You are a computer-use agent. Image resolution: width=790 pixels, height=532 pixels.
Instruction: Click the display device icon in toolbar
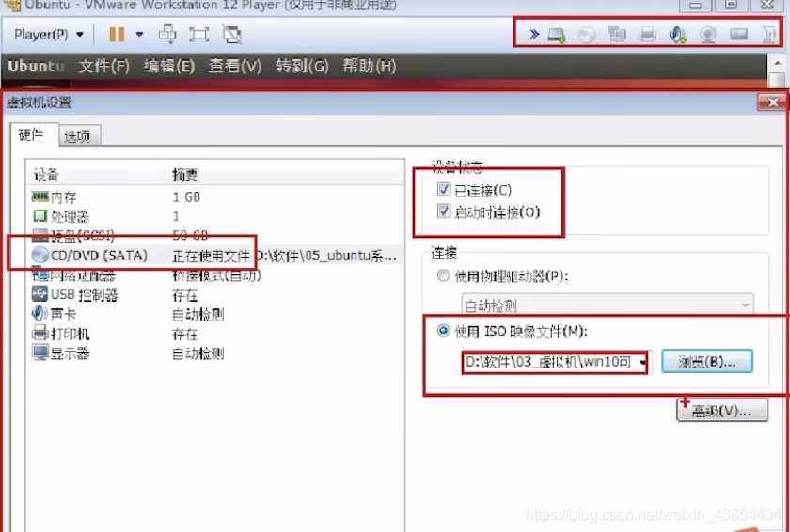click(738, 34)
